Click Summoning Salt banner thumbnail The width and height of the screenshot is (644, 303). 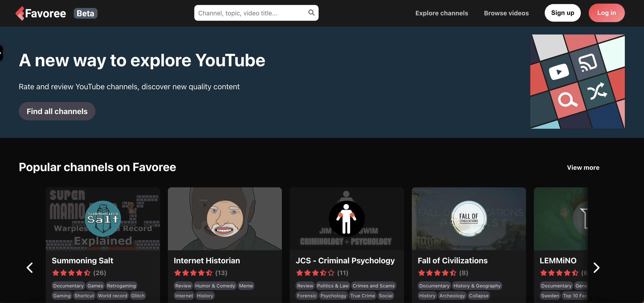pos(103,218)
